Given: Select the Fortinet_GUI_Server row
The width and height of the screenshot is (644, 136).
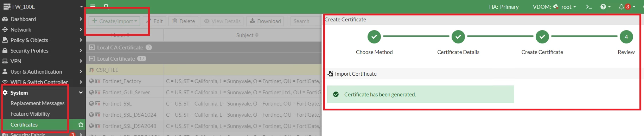Looking at the screenshot, I should click(204, 92).
